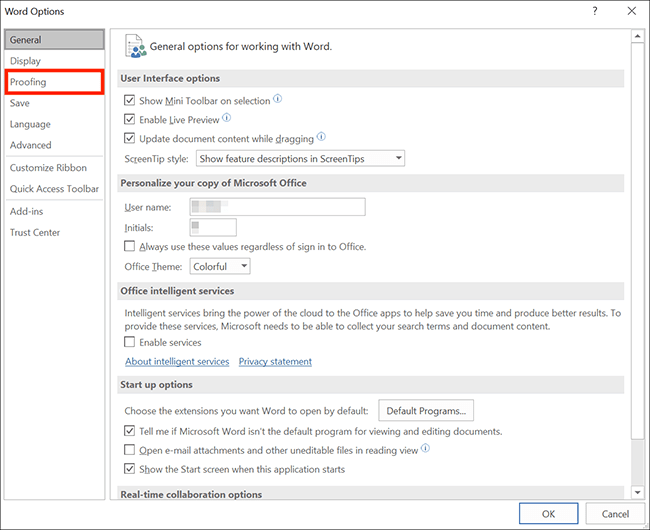Toggle Show Mini Toolbar on selection

[x=130, y=100]
